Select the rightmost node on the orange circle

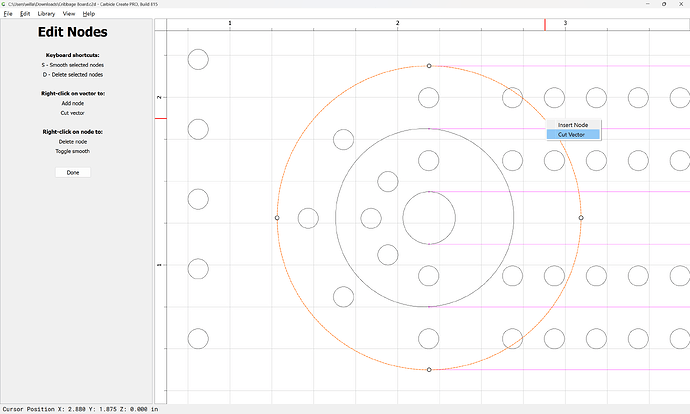[581, 218]
